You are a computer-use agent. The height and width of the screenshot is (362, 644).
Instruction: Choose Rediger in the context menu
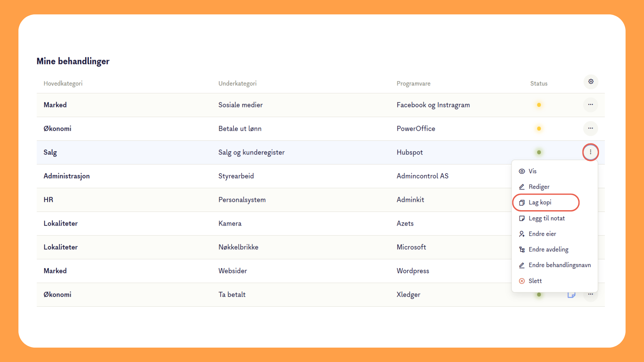(539, 187)
